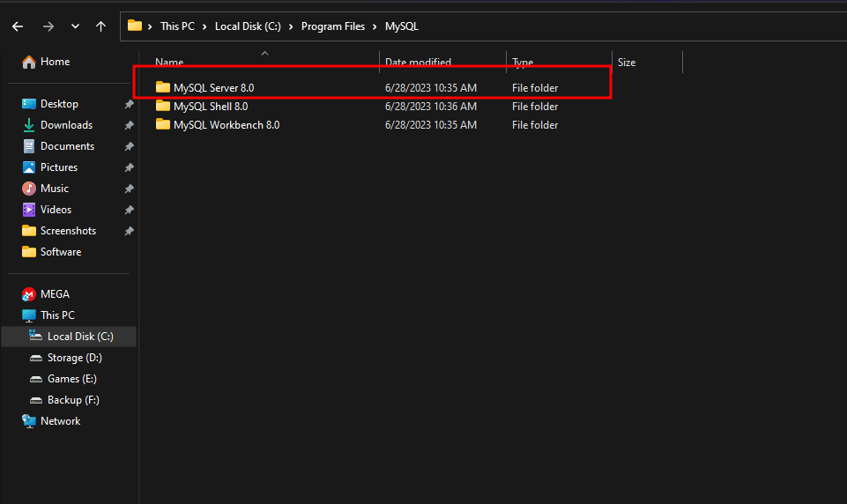Select the MySQL Server 8.0 folder
This screenshot has height=504, width=847.
coord(214,87)
